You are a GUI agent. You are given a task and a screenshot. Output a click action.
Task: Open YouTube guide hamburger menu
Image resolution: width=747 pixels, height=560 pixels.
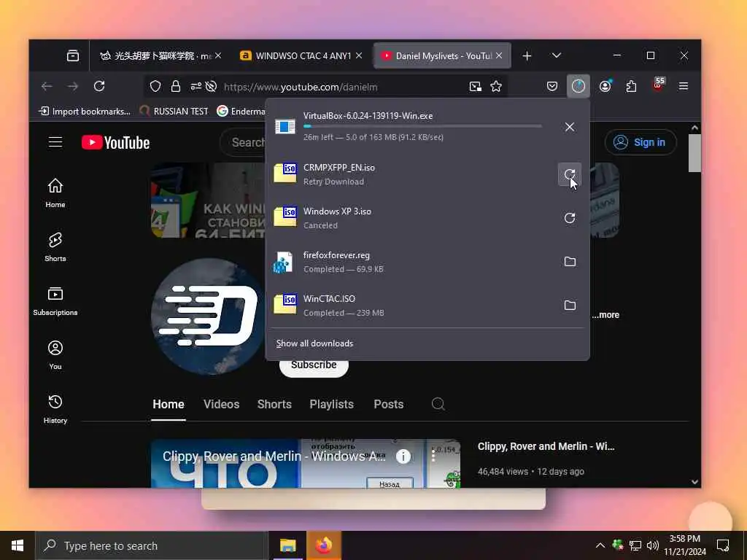(55, 142)
